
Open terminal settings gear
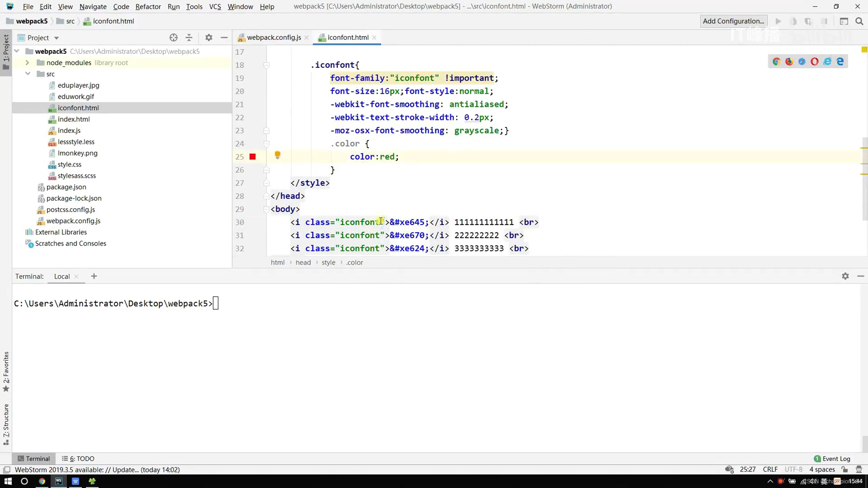click(x=845, y=276)
